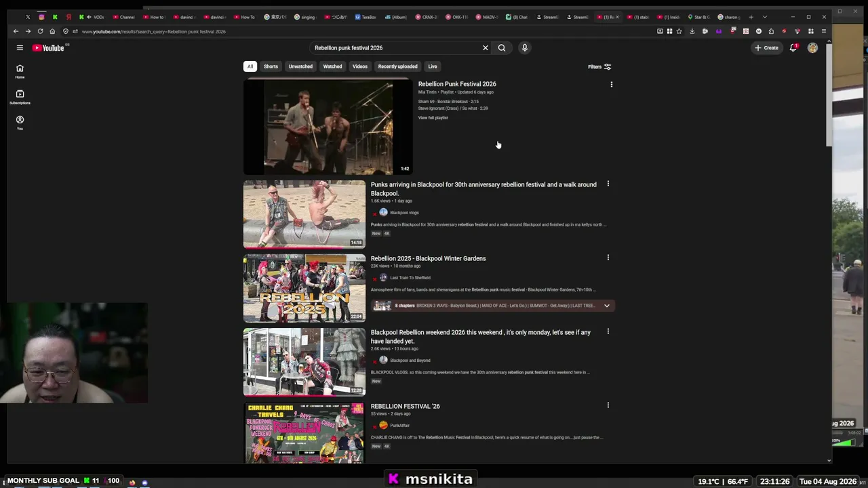Open the Filters panel
Image resolution: width=868 pixels, height=488 pixels.
[599, 66]
